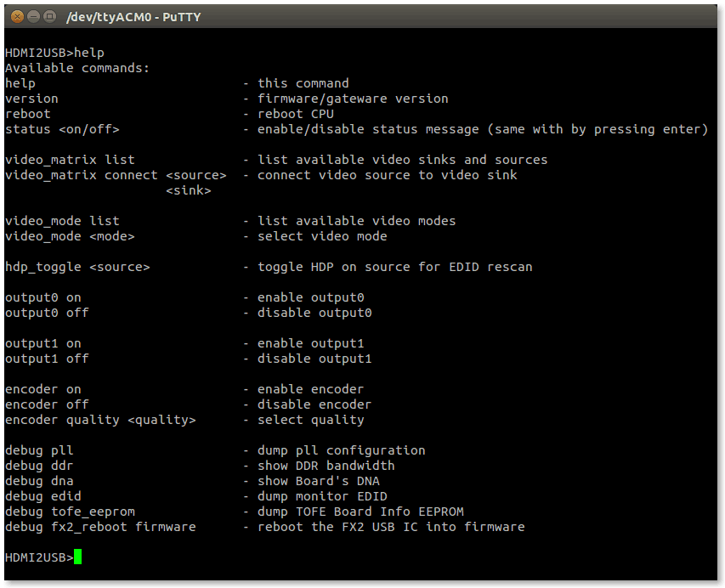
Task: Click the 'reboot' command text
Action: click(x=28, y=114)
